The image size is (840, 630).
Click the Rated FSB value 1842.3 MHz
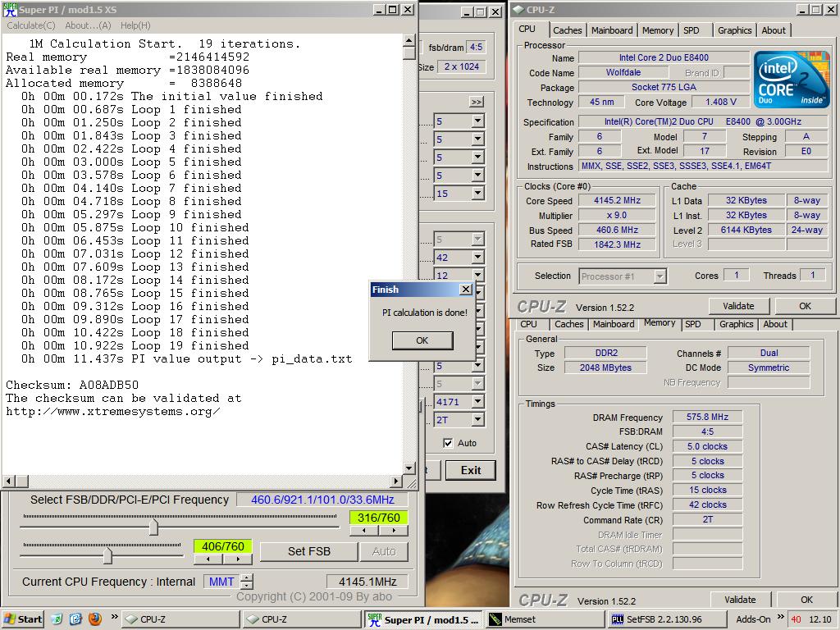point(617,244)
